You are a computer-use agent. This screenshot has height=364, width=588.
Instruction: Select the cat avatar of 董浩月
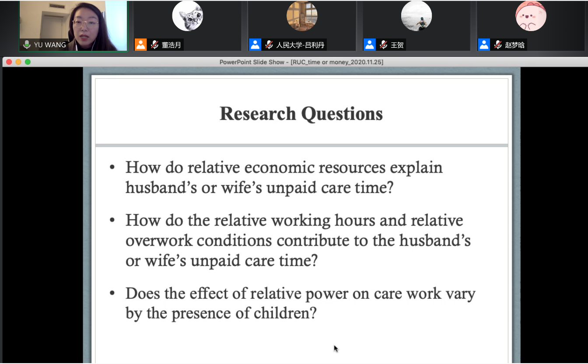coord(187,16)
